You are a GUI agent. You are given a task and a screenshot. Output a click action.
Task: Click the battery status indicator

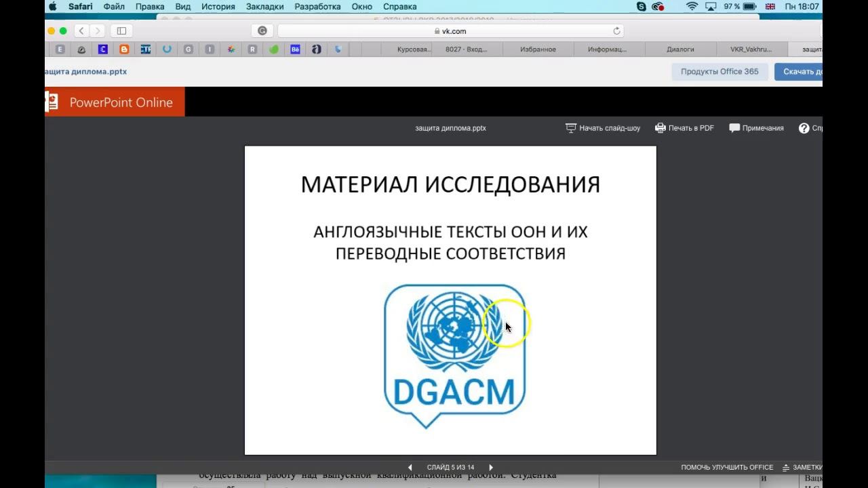click(x=741, y=7)
